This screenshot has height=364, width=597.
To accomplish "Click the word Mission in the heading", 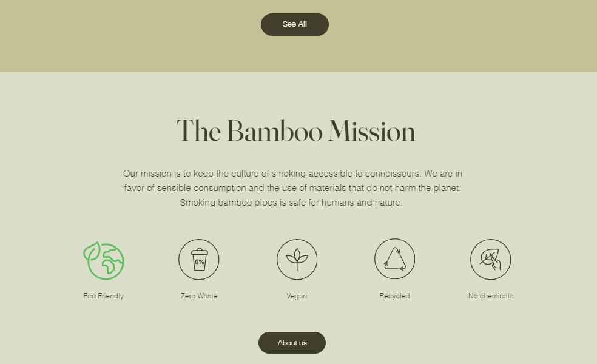I will tap(371, 132).
